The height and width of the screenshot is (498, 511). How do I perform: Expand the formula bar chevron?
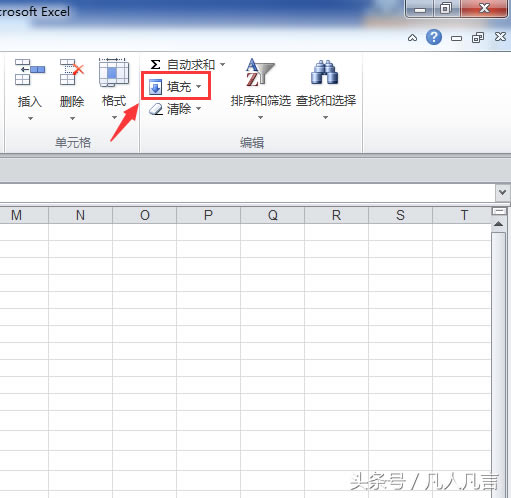pyautogui.click(x=502, y=192)
